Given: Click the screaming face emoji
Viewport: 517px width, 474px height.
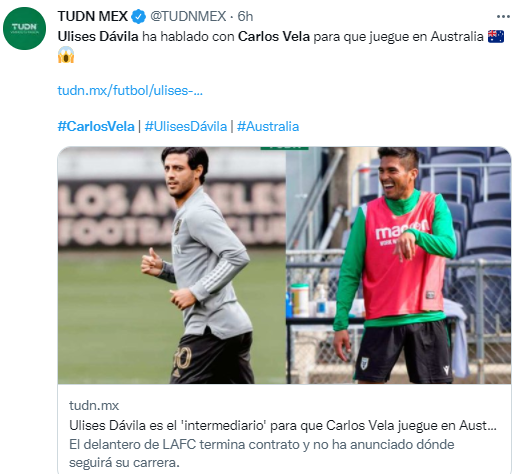Looking at the screenshot, I should [66, 55].
